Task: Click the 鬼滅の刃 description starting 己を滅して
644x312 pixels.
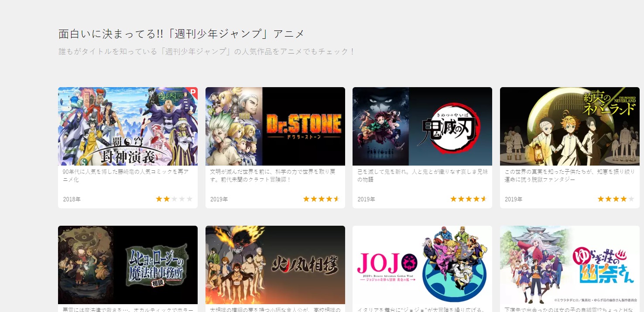Action: coord(422,176)
